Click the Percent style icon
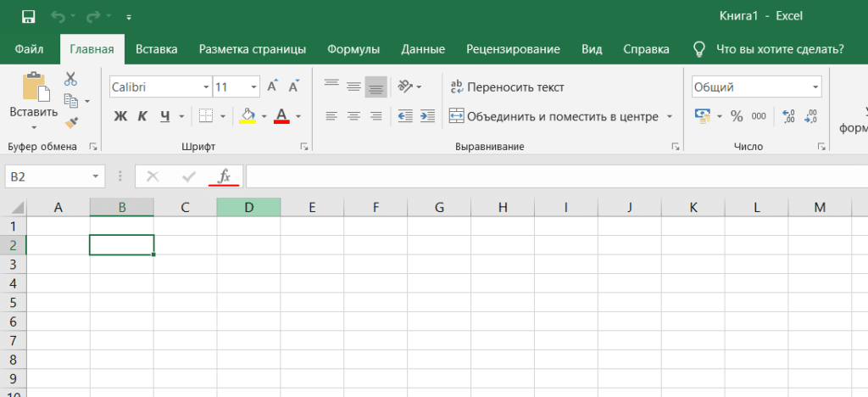 coord(737,116)
